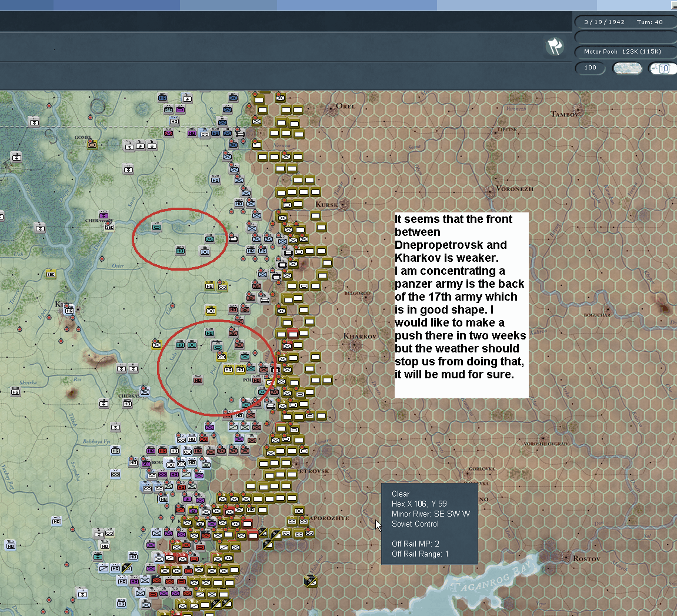Screen dimensions: 677x616
Task: Click the crossed flags icon in top bar
Action: [554, 46]
